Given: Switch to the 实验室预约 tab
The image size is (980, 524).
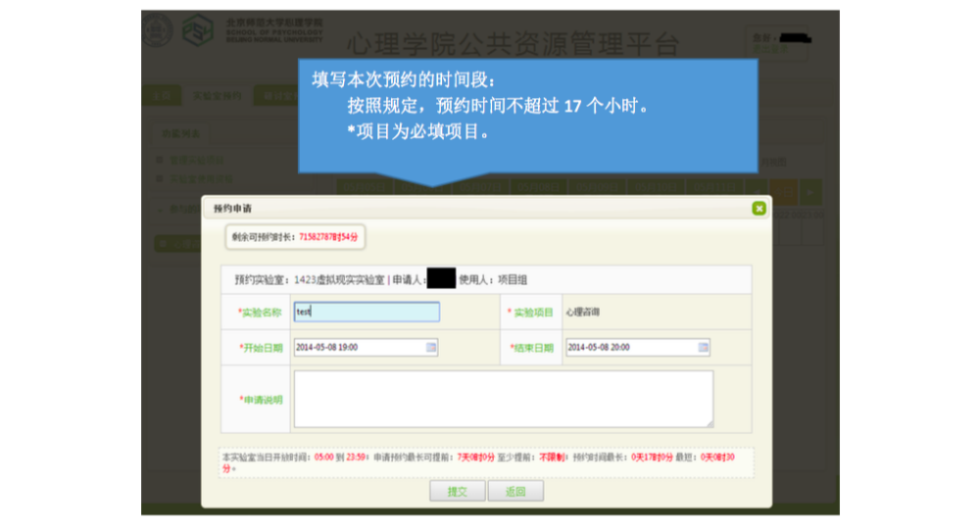Looking at the screenshot, I should click(216, 96).
